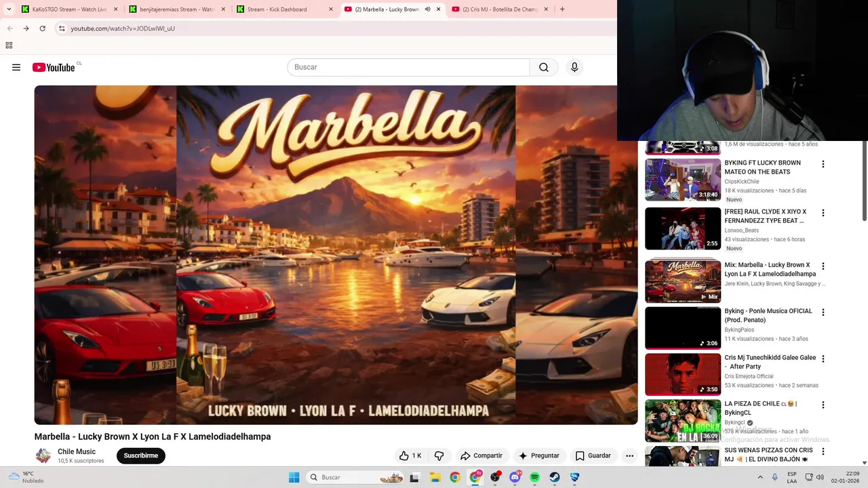This screenshot has width=868, height=488.
Task: Open options for BYKING FT LUCKY BROWN video
Action: [823, 164]
